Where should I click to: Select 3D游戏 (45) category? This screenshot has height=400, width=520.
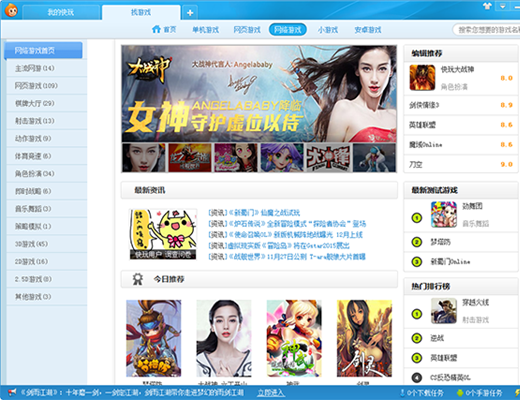pos(47,244)
